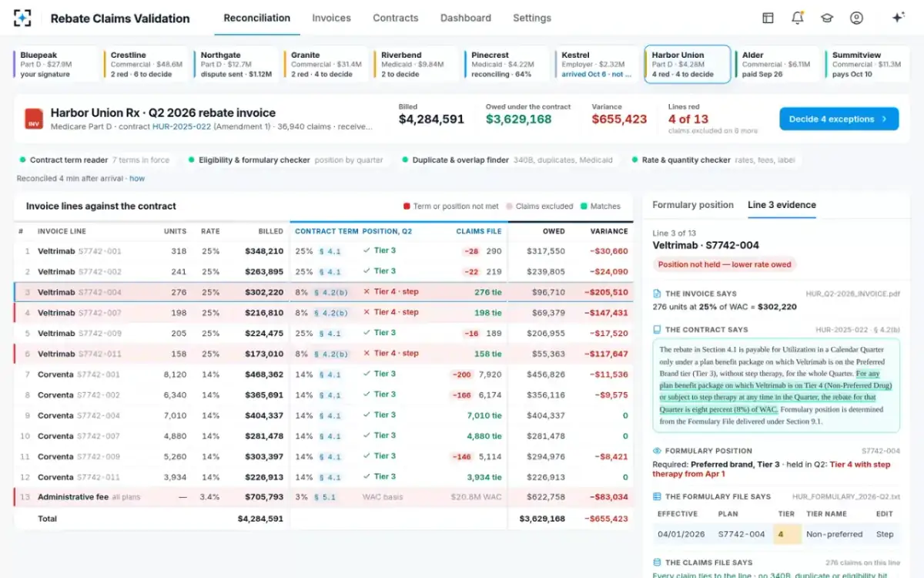Click the Eligibility & formulary checker status dot
The height and width of the screenshot is (578, 924).
(x=191, y=160)
